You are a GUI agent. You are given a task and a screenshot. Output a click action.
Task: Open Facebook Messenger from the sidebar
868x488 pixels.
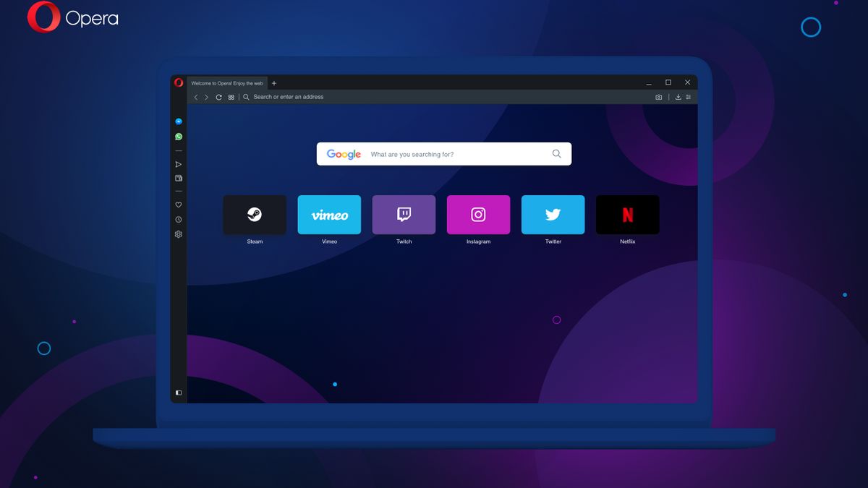coord(179,121)
